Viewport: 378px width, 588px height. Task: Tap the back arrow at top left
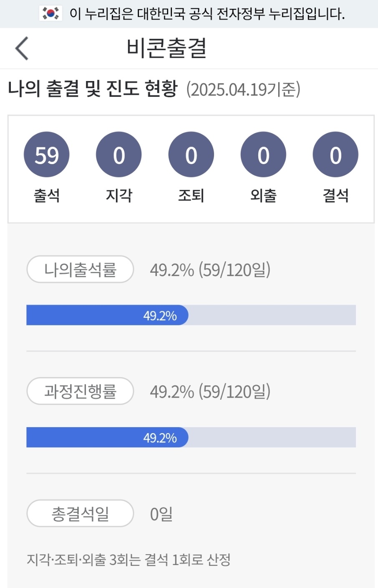22,48
